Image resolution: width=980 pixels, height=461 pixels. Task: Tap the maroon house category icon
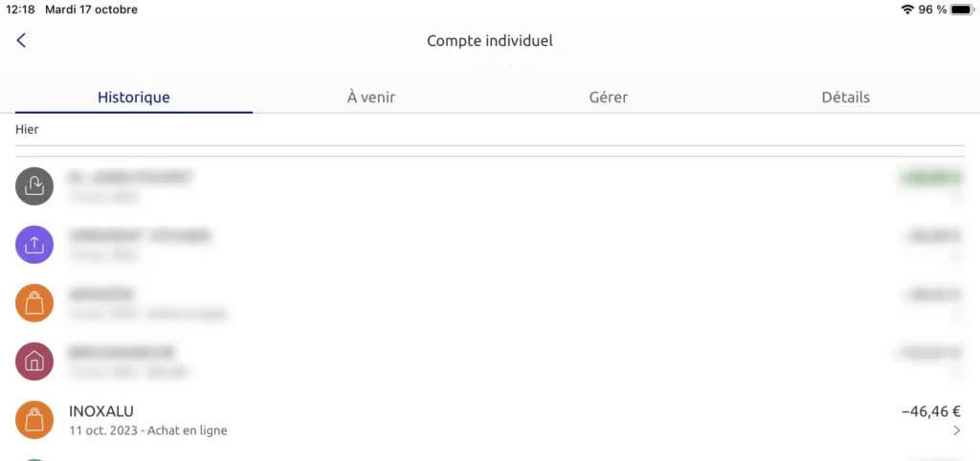coord(34,362)
